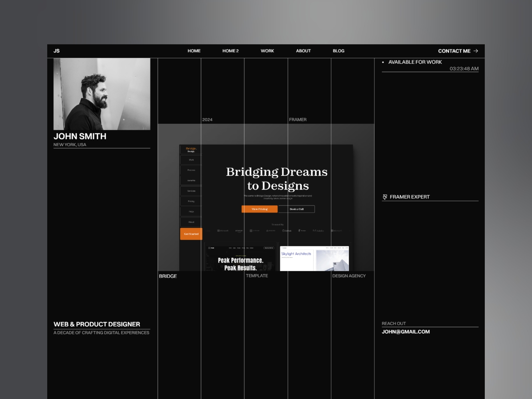Open the Home page from navigation

[194, 51]
